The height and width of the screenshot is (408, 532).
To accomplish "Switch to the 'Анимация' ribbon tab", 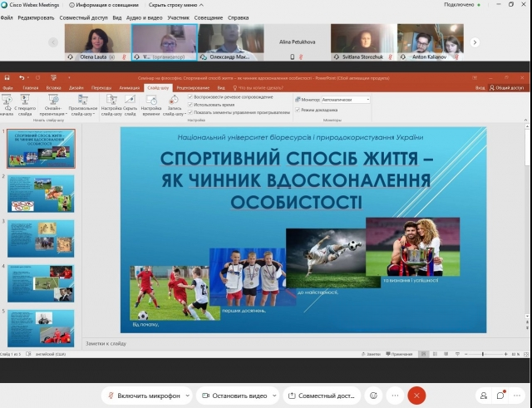I will [x=130, y=87].
